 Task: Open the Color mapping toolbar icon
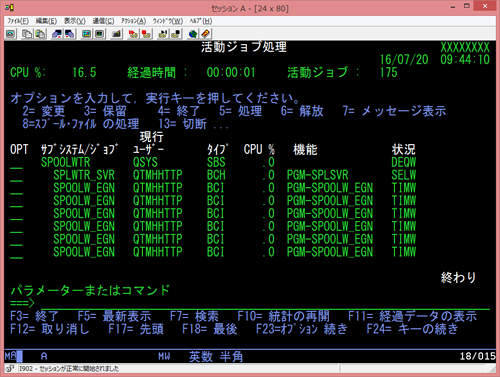point(100,34)
